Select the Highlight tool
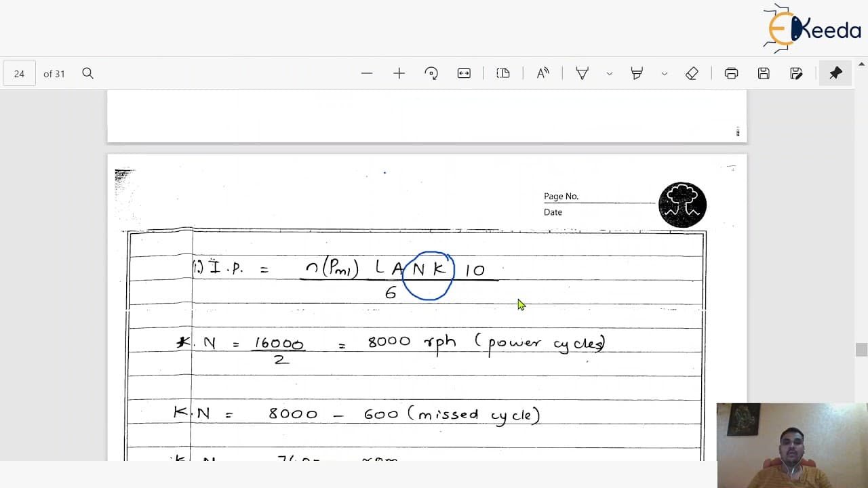The height and width of the screenshot is (488, 868). click(637, 73)
